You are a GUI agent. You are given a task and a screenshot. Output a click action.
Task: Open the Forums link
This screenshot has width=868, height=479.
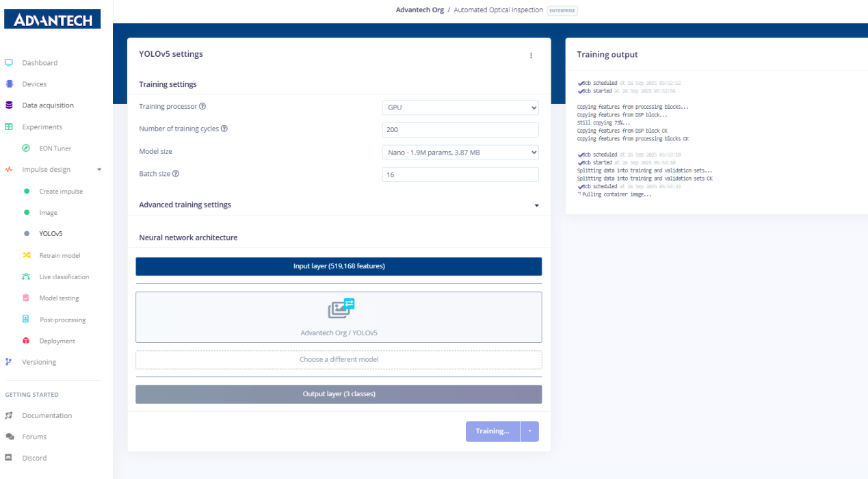[34, 437]
